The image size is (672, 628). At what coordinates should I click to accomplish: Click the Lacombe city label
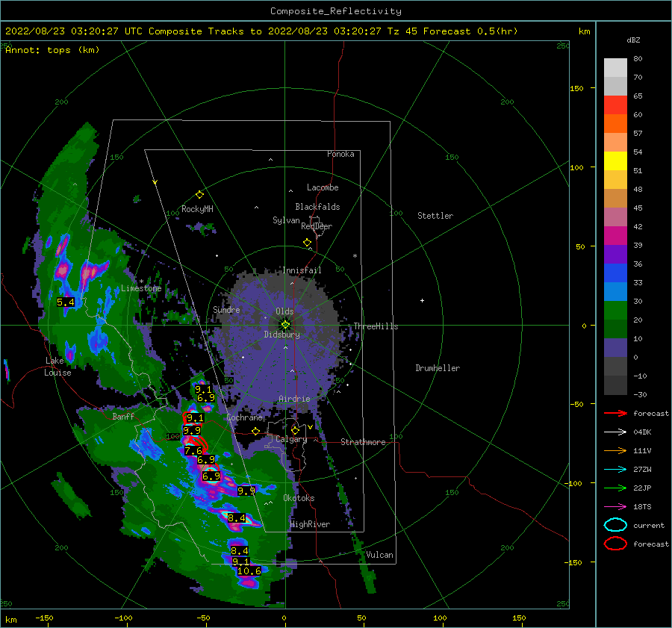click(x=323, y=187)
